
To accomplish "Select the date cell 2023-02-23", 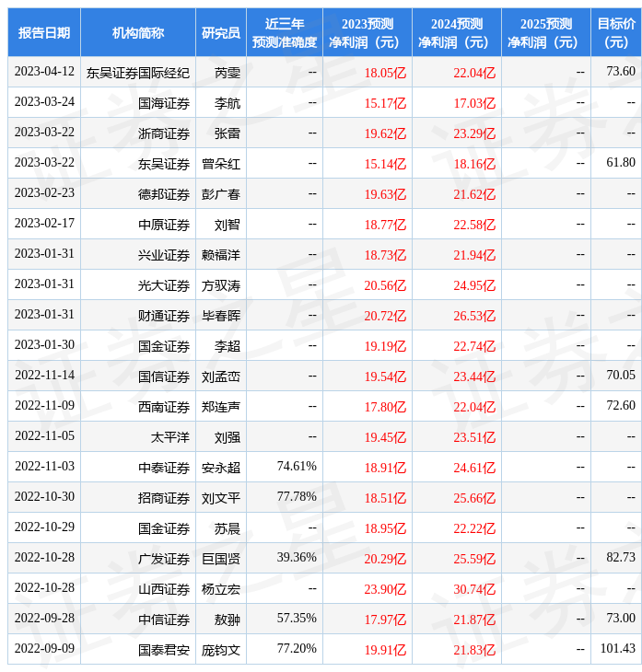I will [44, 193].
